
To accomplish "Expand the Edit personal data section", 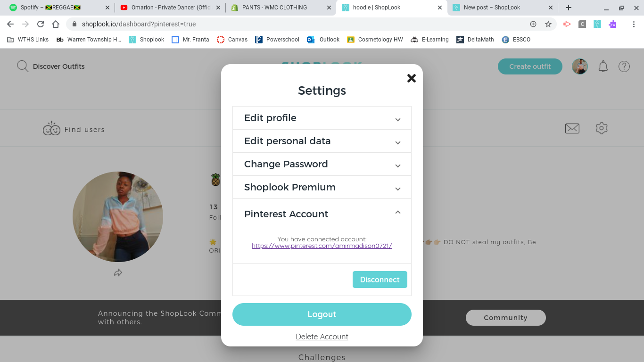I will pos(322,141).
